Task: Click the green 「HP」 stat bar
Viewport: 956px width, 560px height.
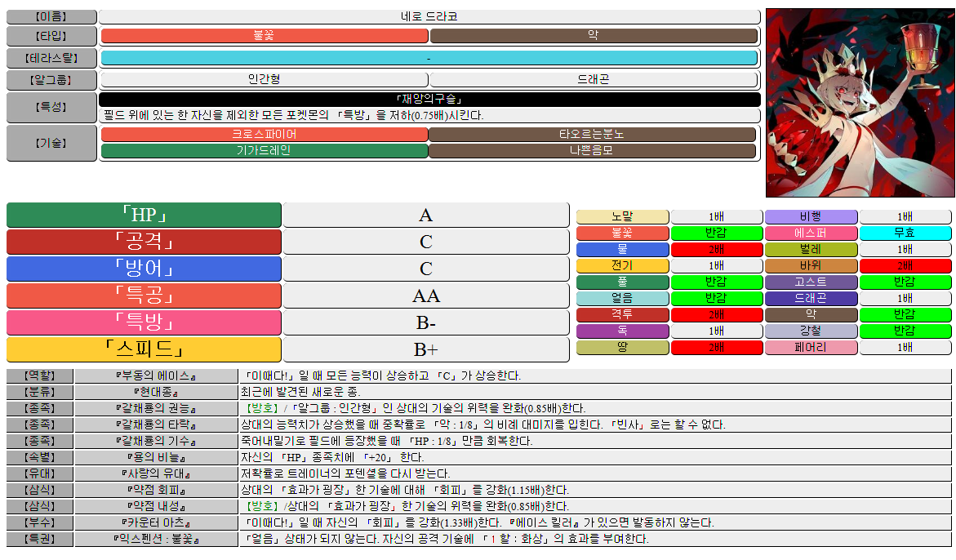Action: tap(144, 216)
